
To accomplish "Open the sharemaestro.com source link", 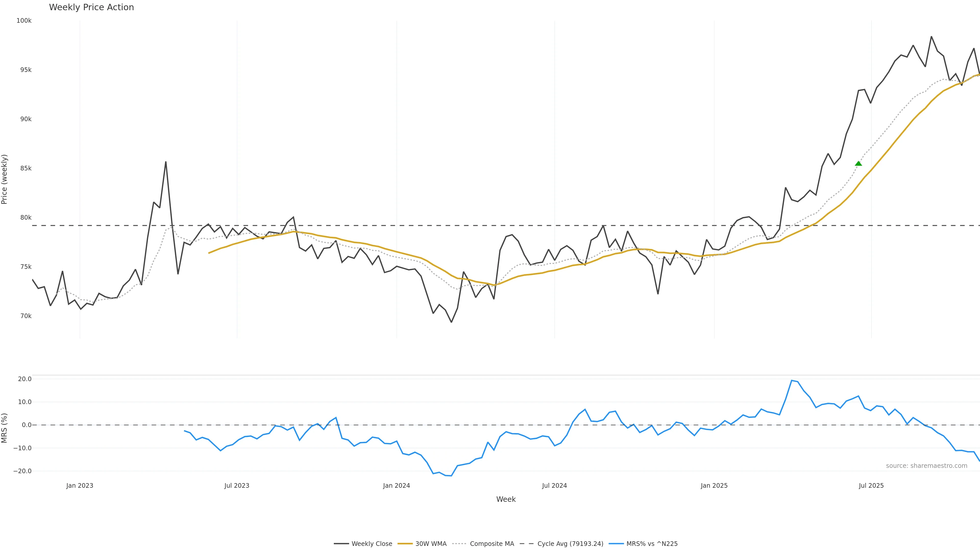I will (926, 466).
